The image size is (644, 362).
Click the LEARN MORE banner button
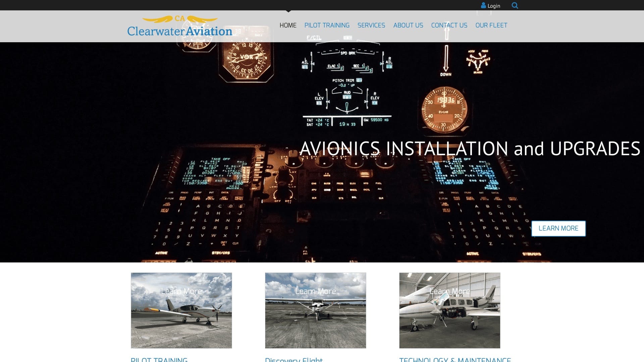(558, 228)
